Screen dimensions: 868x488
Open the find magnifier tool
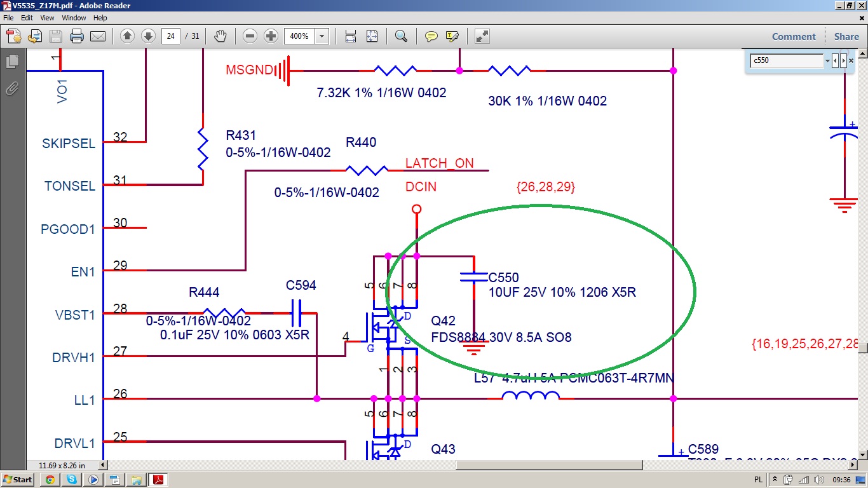(x=401, y=36)
